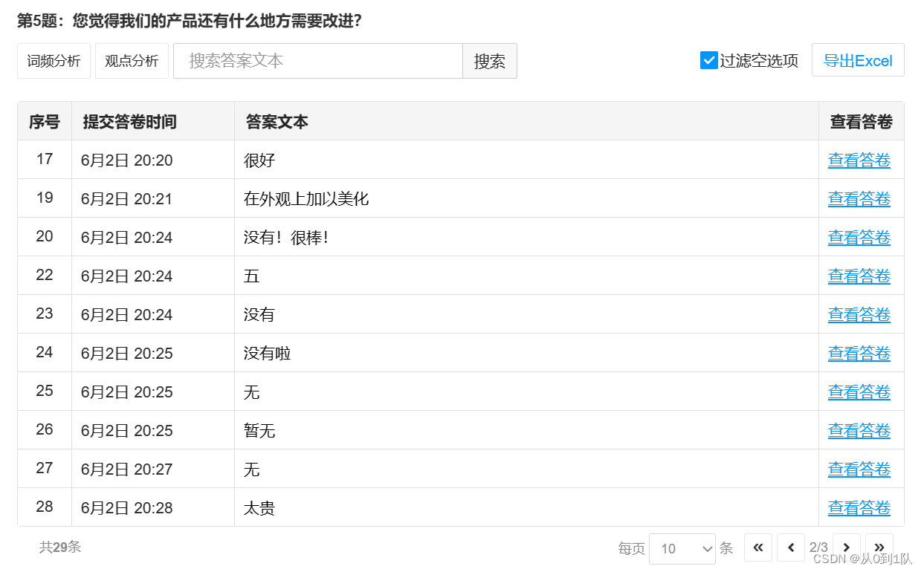Open the questionnaire link for 暂无 row 26
The height and width of the screenshot is (572, 924).
pos(859,430)
